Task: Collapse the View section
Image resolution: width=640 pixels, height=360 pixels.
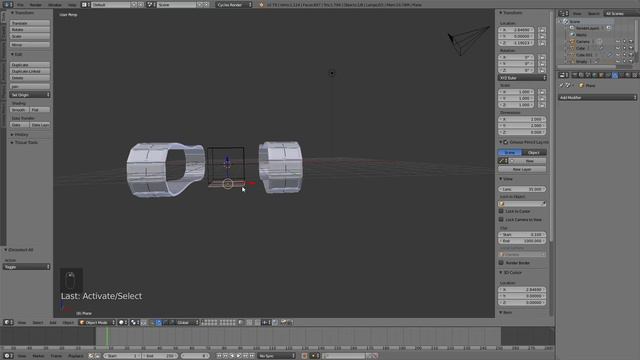Action: pyautogui.click(x=507, y=179)
